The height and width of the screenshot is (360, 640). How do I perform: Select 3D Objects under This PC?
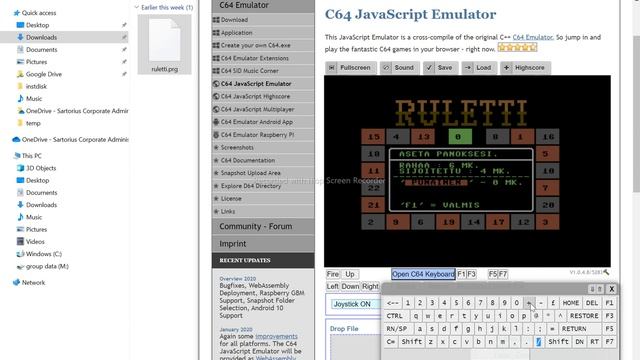pyautogui.click(x=41, y=168)
